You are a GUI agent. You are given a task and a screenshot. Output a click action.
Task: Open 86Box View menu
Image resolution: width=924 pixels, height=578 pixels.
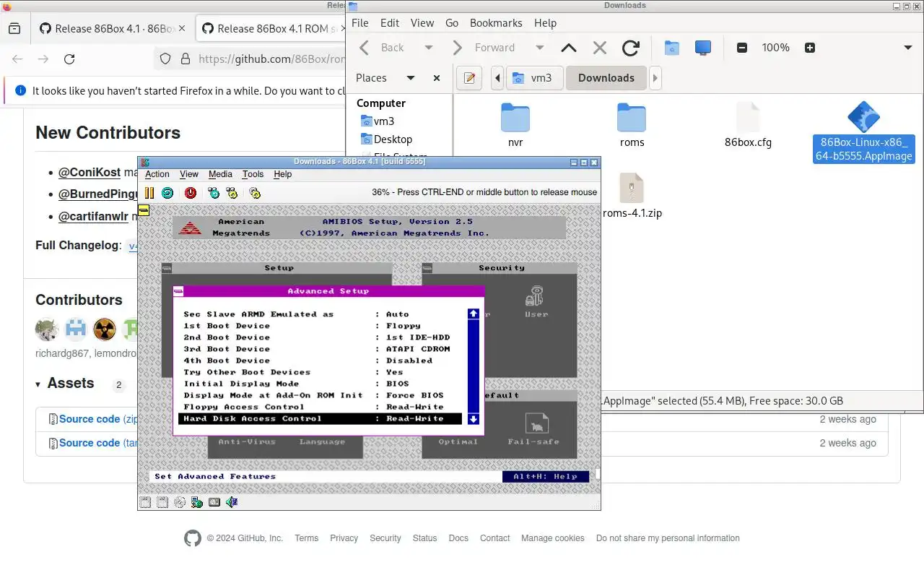coord(189,174)
